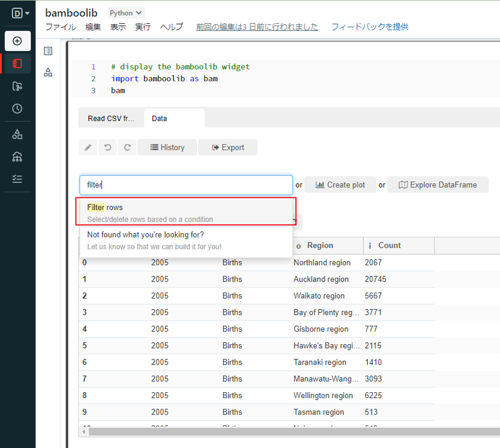The image size is (500, 448).
Task: Open フィードバックを提供 link
Action: pyautogui.click(x=369, y=27)
